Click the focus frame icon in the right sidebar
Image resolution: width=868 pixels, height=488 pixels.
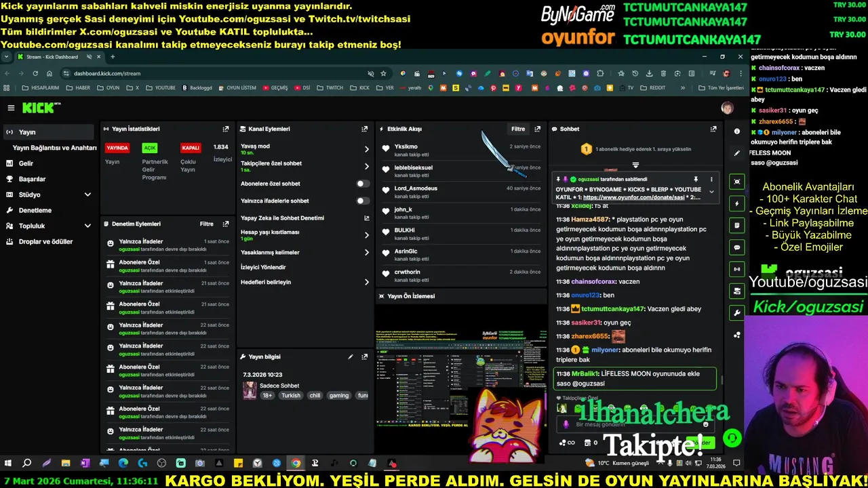tap(737, 182)
